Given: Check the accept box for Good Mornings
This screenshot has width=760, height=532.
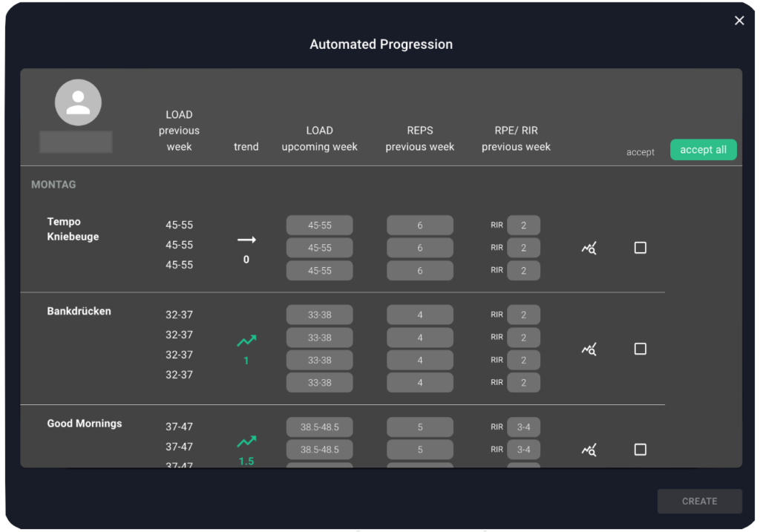Looking at the screenshot, I should (641, 450).
